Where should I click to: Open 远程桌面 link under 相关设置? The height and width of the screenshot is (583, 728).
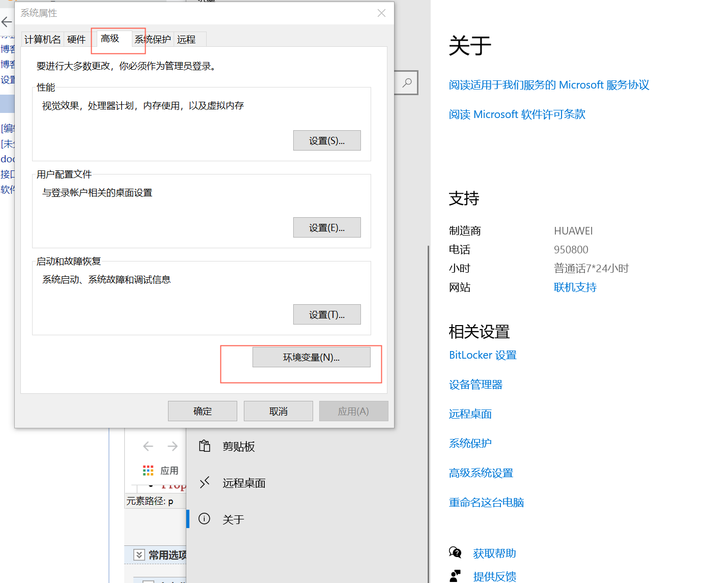[x=470, y=414]
